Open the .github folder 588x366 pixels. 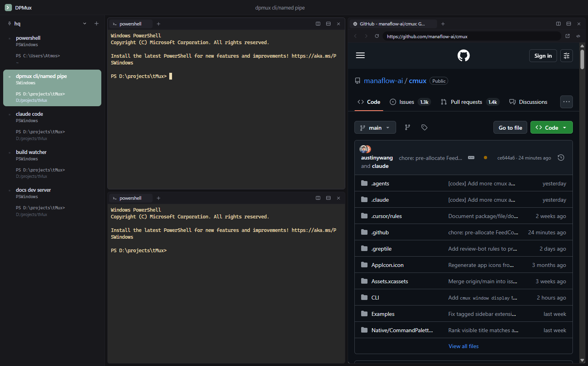point(380,232)
